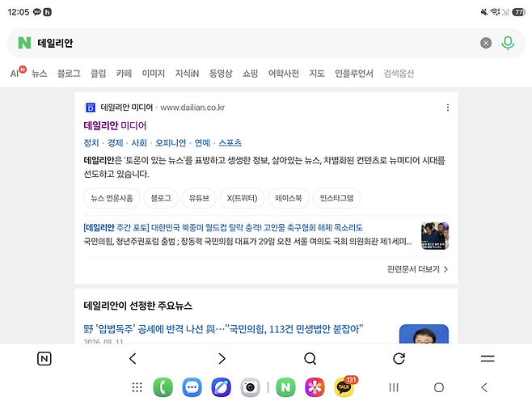Reload the page with refresh icon

point(399,359)
